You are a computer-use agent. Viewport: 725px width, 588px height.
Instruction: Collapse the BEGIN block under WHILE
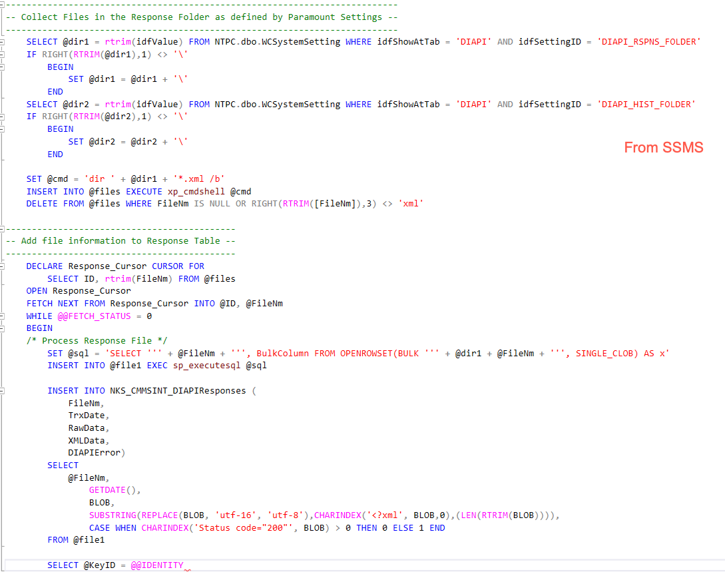tap(2, 328)
